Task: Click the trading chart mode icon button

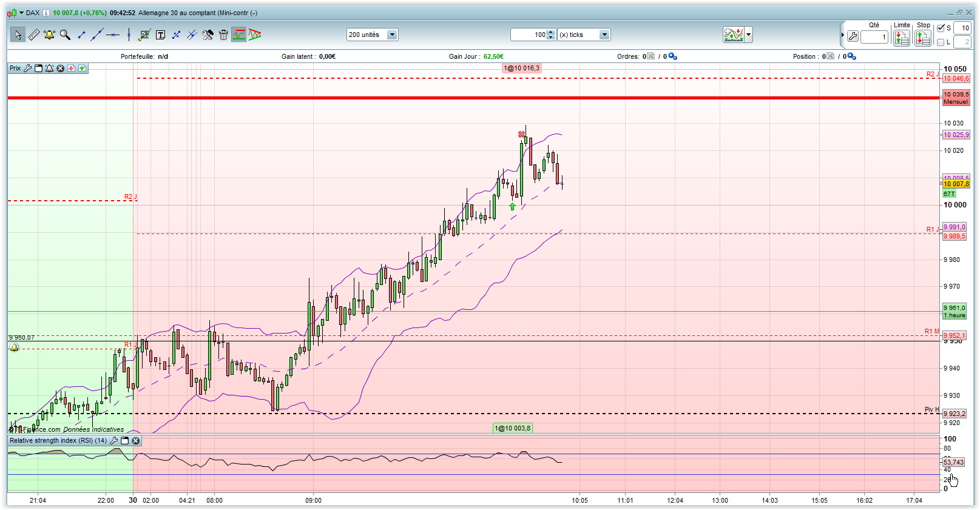Action: (x=734, y=35)
